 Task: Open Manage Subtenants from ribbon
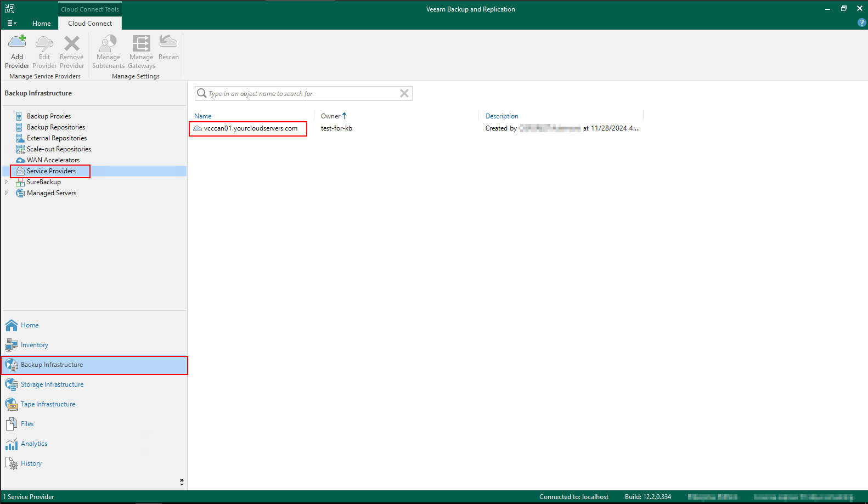(x=108, y=52)
